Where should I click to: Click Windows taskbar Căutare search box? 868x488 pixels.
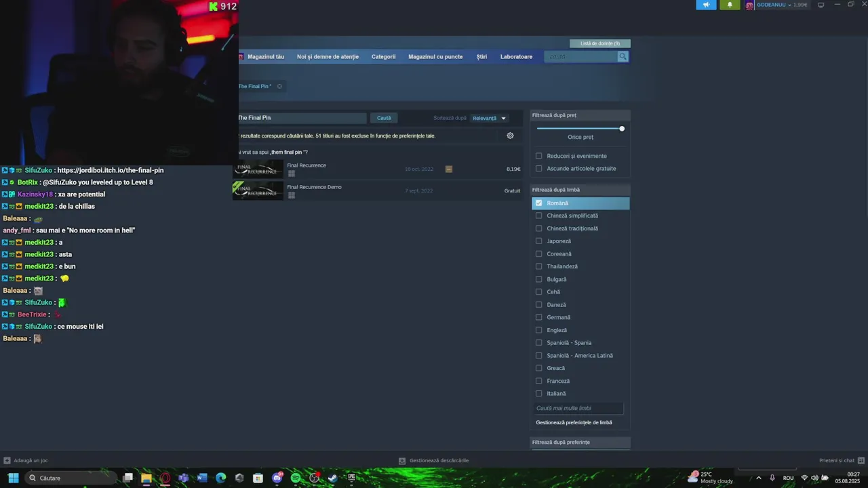point(71,478)
